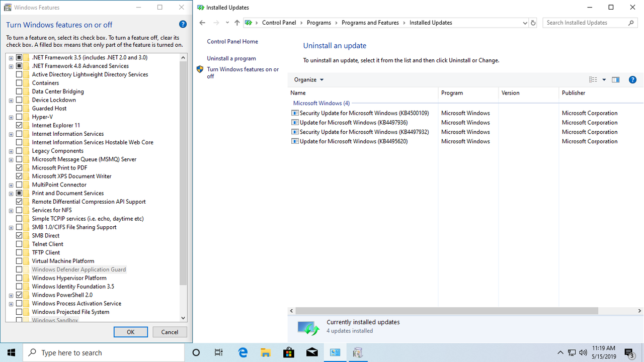Image resolution: width=644 pixels, height=362 pixels.
Task: Enable Virtual Machine Platform checkbox
Action: (19, 261)
